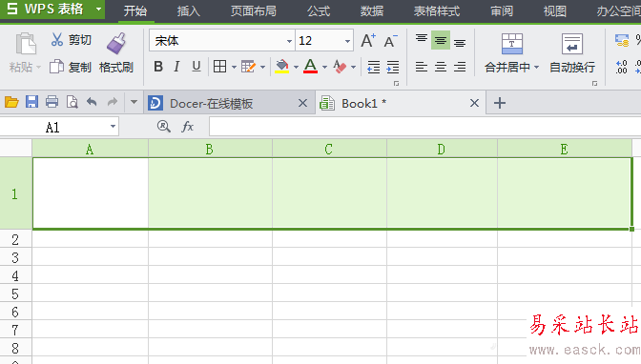
Task: Open alignment settings dialog launcher
Action: pyautogui.click(x=594, y=83)
